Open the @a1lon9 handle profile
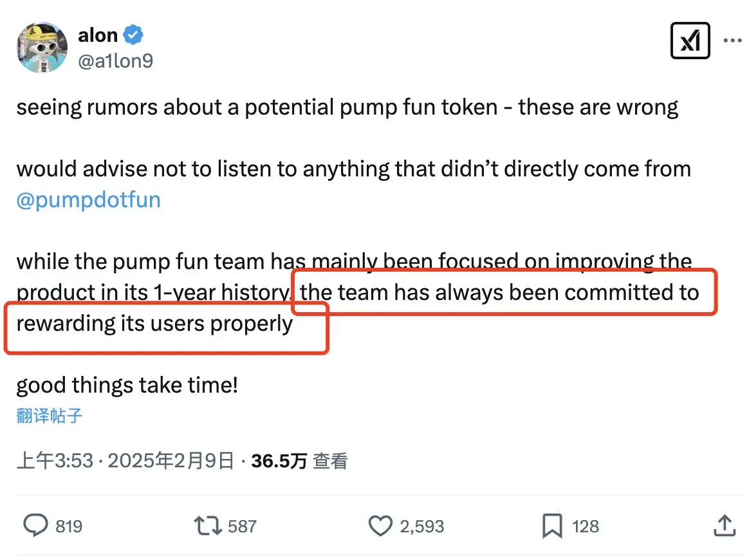 (115, 61)
